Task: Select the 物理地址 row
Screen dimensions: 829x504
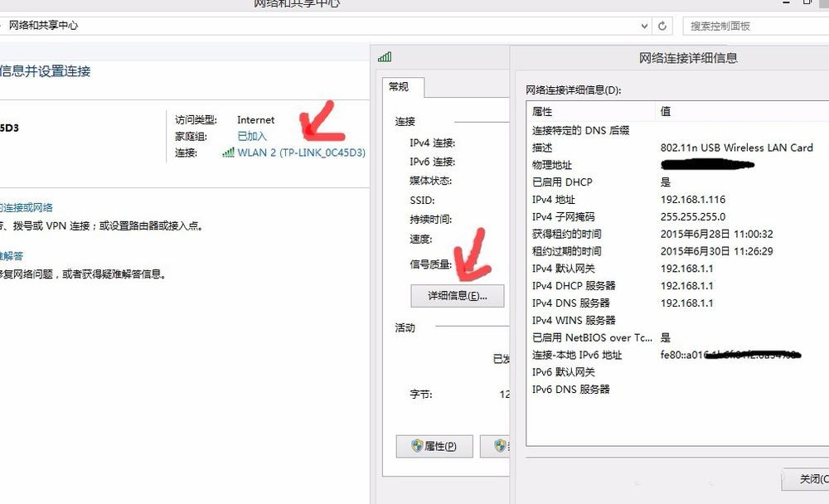Action: (x=678, y=165)
